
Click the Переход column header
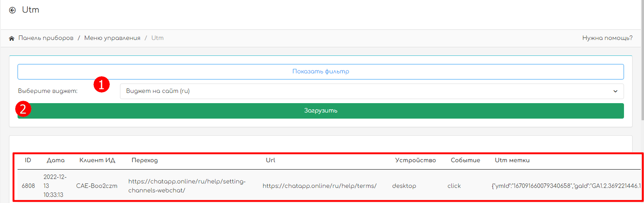144,160
